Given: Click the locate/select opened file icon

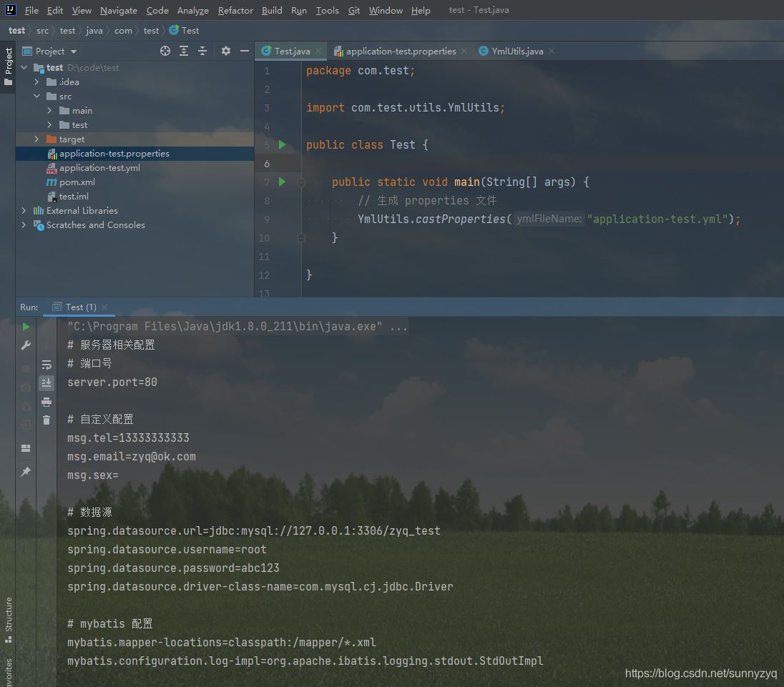Looking at the screenshot, I should (165, 51).
